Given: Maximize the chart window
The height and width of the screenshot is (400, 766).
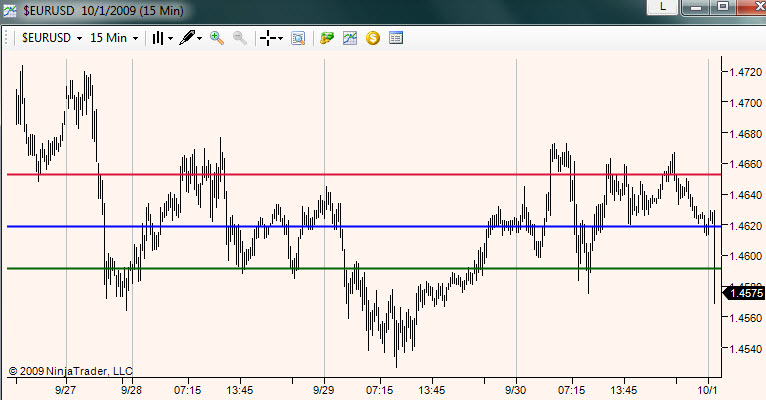Looking at the screenshot, I should 723,7.
